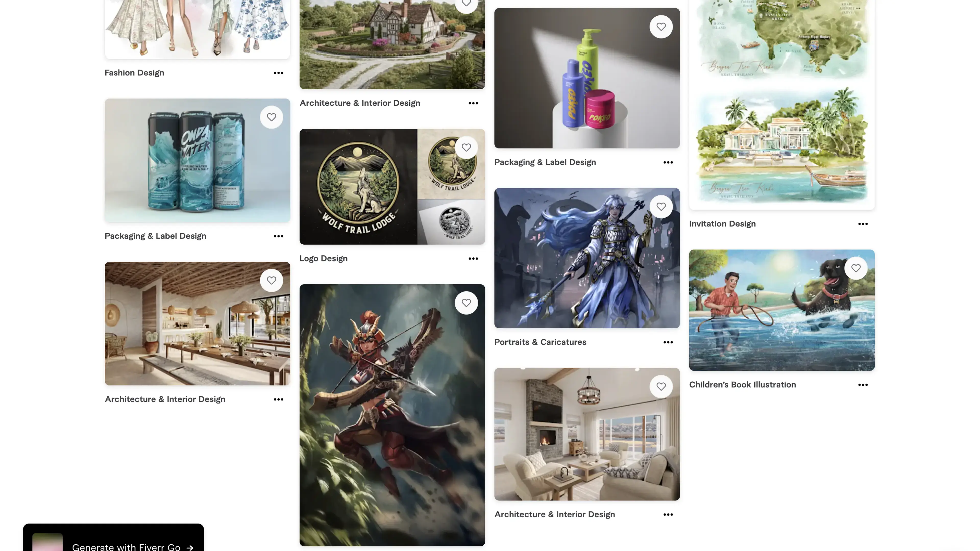980x551 pixels.
Task: Open more options for Fashion Design
Action: (278, 73)
